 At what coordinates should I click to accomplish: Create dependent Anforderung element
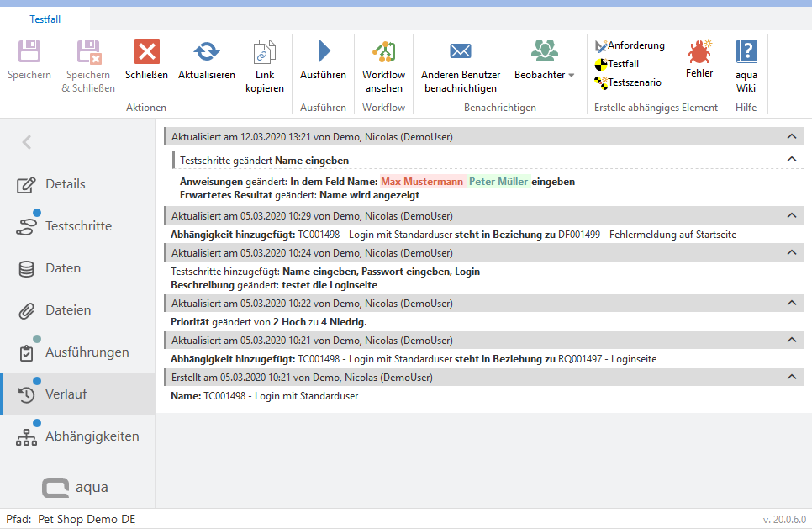point(630,45)
